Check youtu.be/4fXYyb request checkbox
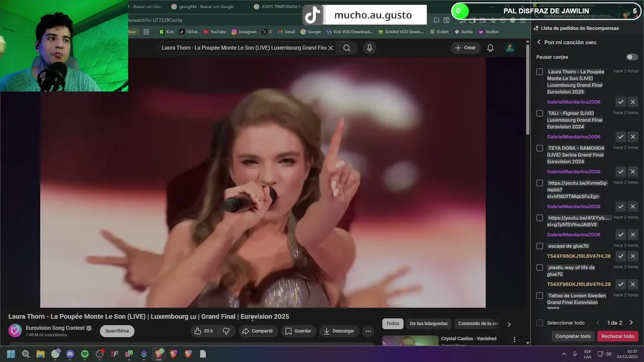This screenshot has height=362, width=644. (x=539, y=218)
